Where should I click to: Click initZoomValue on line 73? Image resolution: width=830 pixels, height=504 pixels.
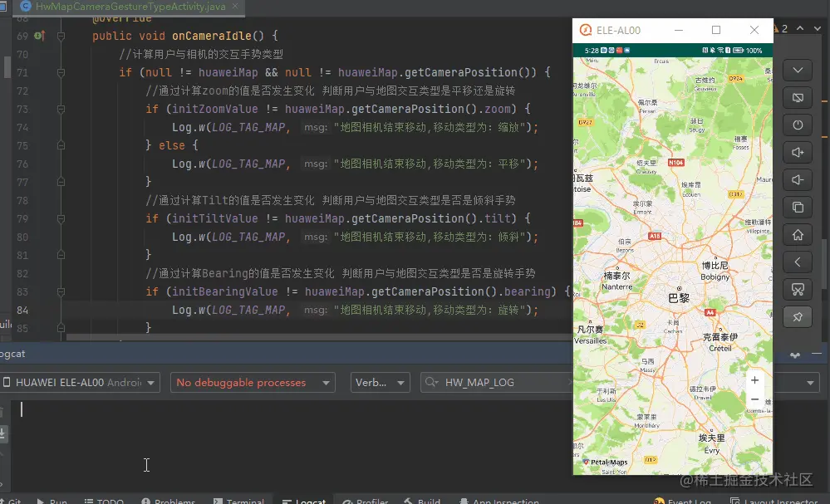click(215, 109)
